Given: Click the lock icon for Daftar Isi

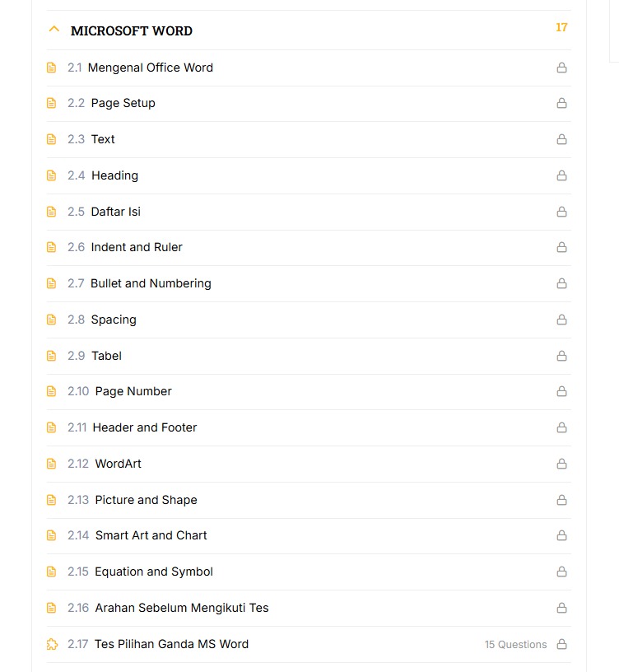Looking at the screenshot, I should coord(561,212).
